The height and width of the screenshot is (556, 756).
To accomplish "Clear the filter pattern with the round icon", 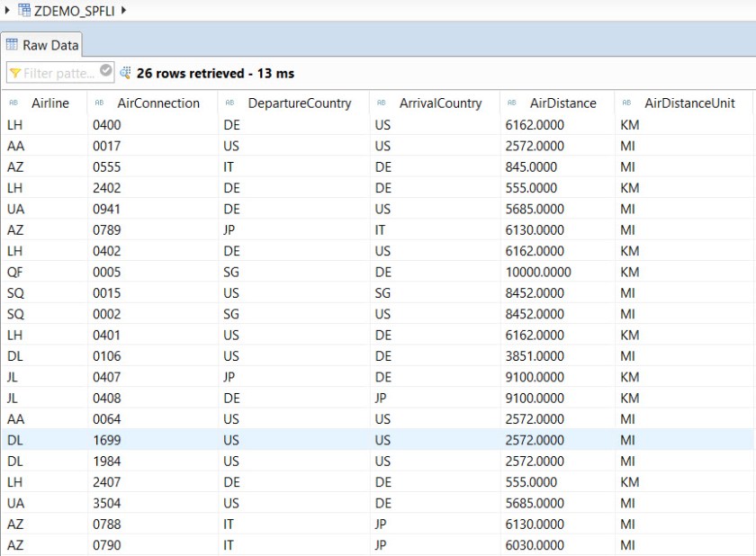I will (x=106, y=71).
